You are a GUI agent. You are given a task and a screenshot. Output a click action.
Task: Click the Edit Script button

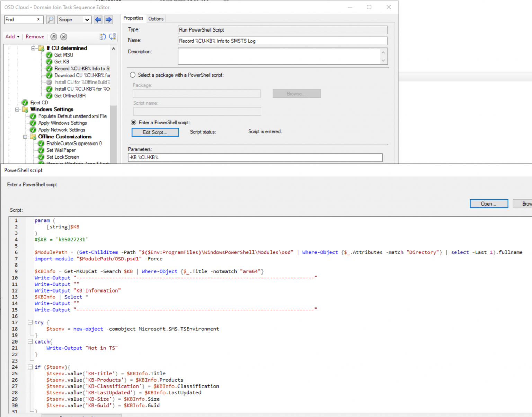coord(155,132)
